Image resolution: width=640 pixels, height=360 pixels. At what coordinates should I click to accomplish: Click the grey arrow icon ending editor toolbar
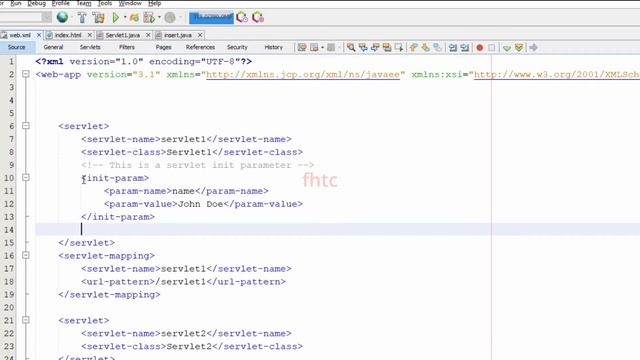tap(533, 48)
